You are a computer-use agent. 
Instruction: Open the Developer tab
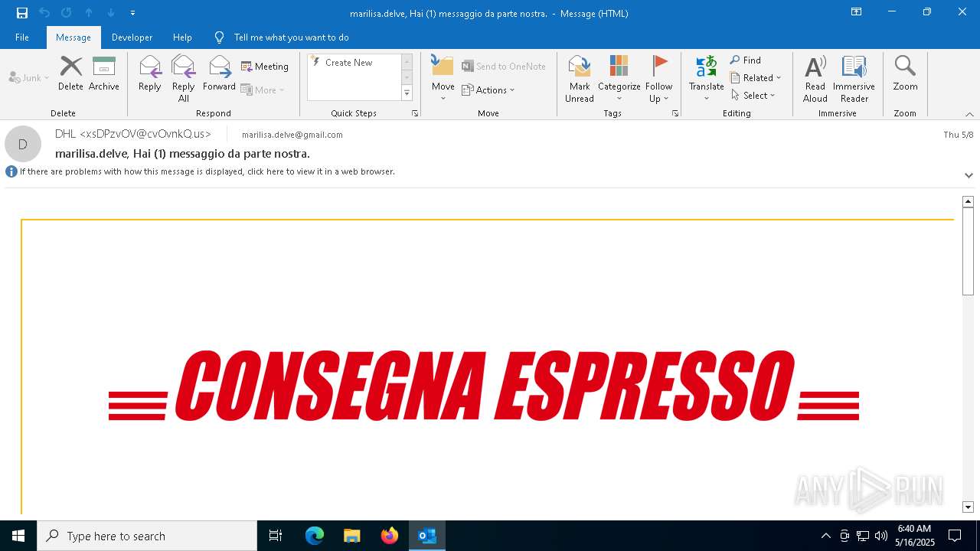tap(132, 37)
